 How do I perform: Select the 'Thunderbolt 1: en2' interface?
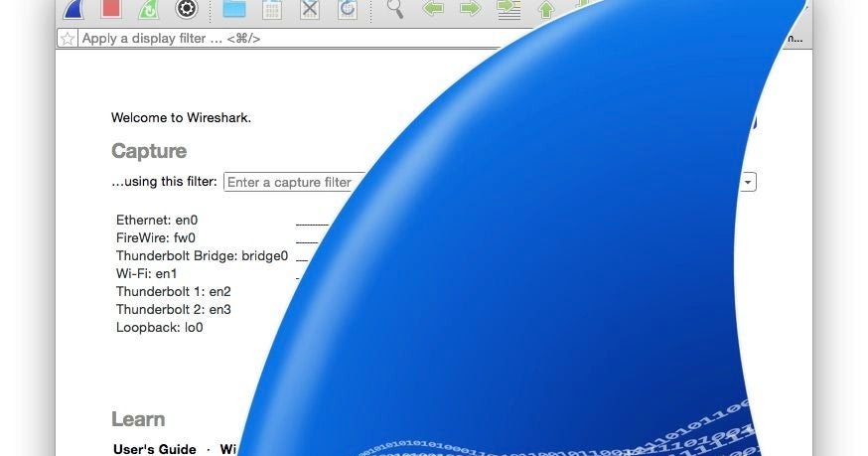click(x=173, y=291)
